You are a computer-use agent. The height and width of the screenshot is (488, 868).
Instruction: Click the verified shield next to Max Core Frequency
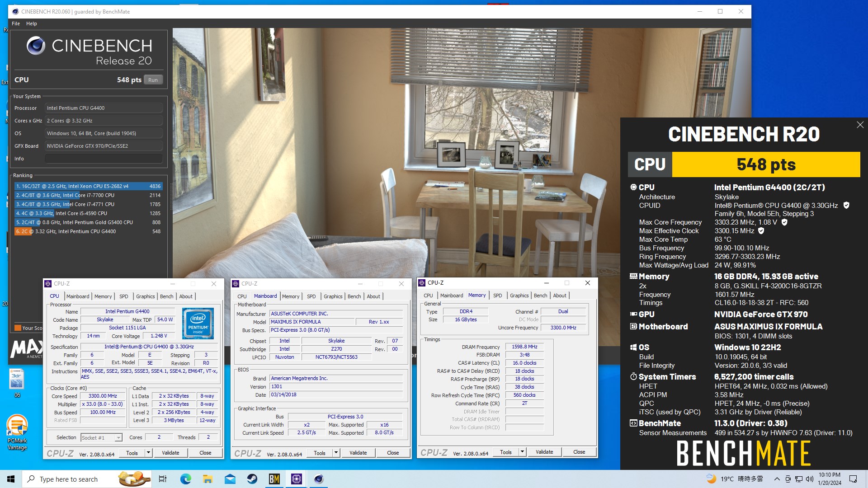pos(784,222)
